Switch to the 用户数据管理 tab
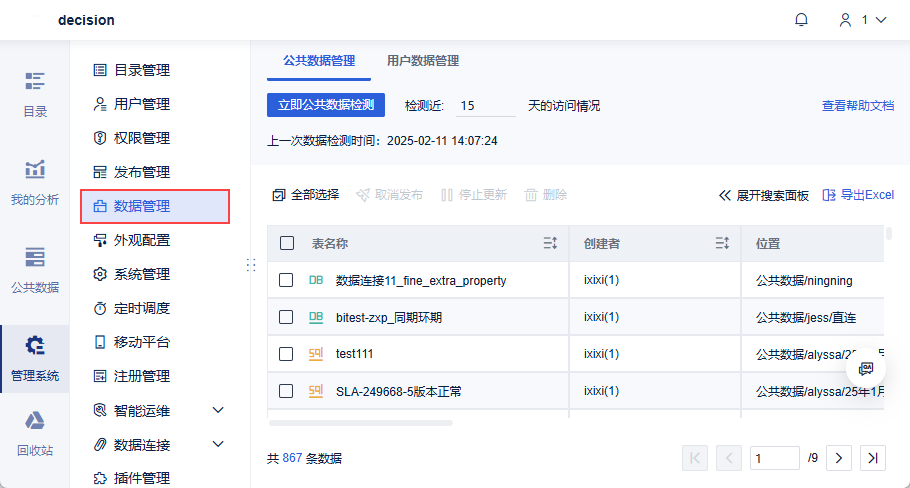 [x=423, y=60]
